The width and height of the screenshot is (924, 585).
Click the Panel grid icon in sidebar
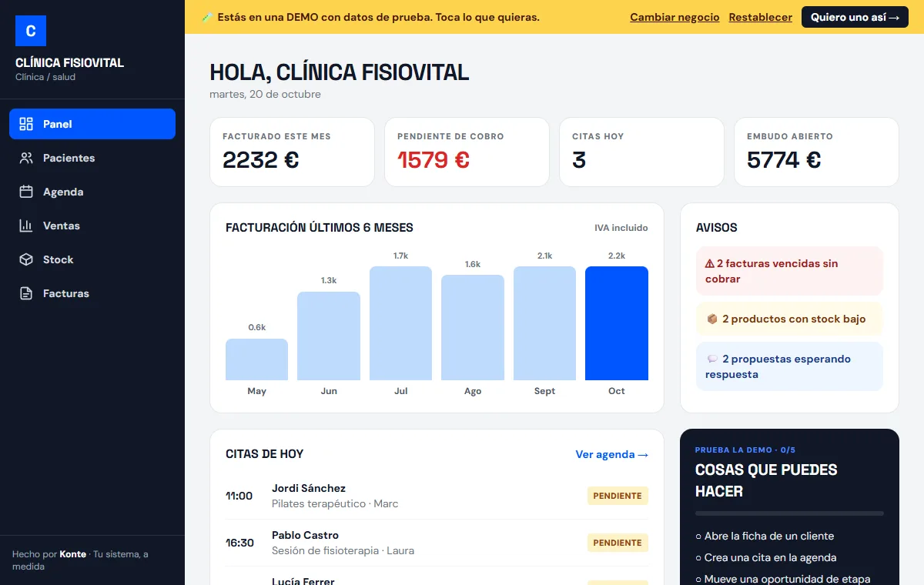point(26,124)
